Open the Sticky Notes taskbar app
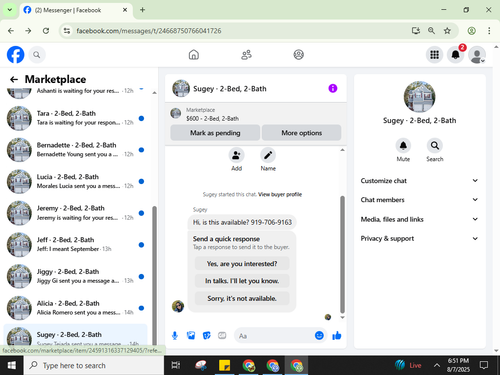 [x=224, y=365]
